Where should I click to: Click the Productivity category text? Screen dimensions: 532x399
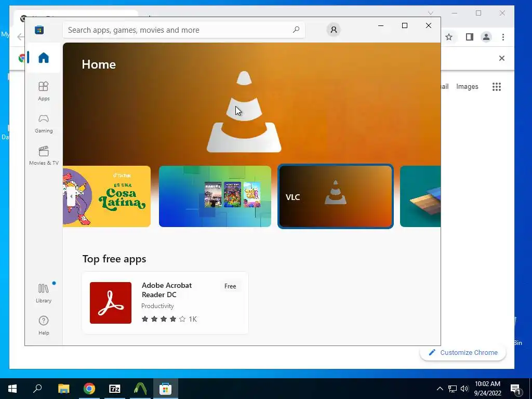(x=157, y=305)
